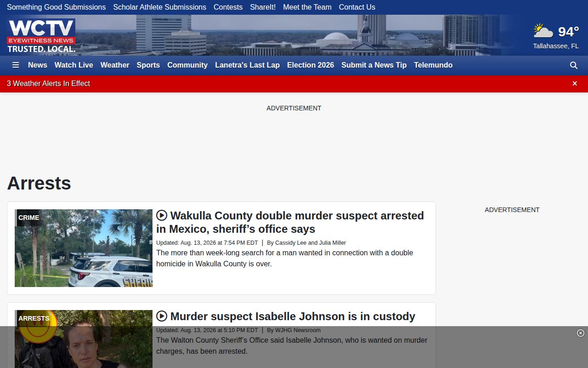Click the Walton County Sheriff's Office summary

coord(292,346)
